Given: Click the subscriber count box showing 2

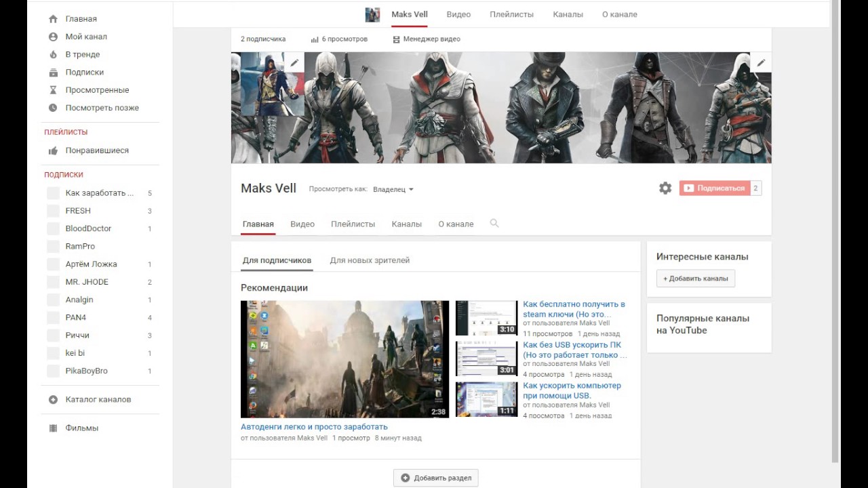Looking at the screenshot, I should click(x=755, y=188).
